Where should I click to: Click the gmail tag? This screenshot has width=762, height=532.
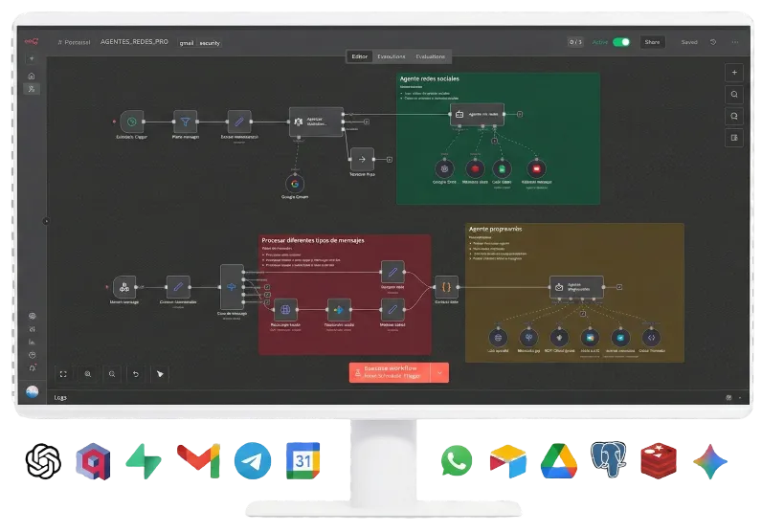coord(187,43)
